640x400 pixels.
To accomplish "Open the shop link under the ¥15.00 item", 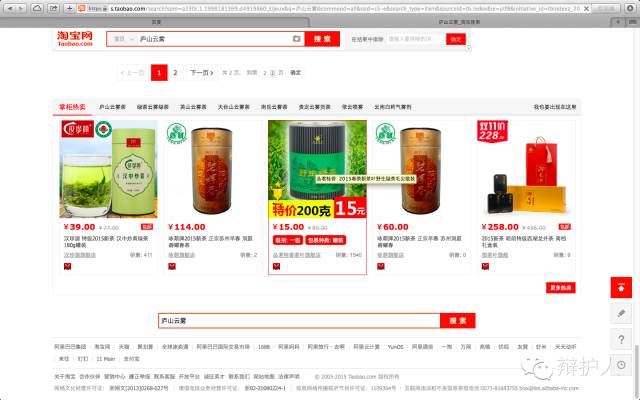I will [297, 255].
